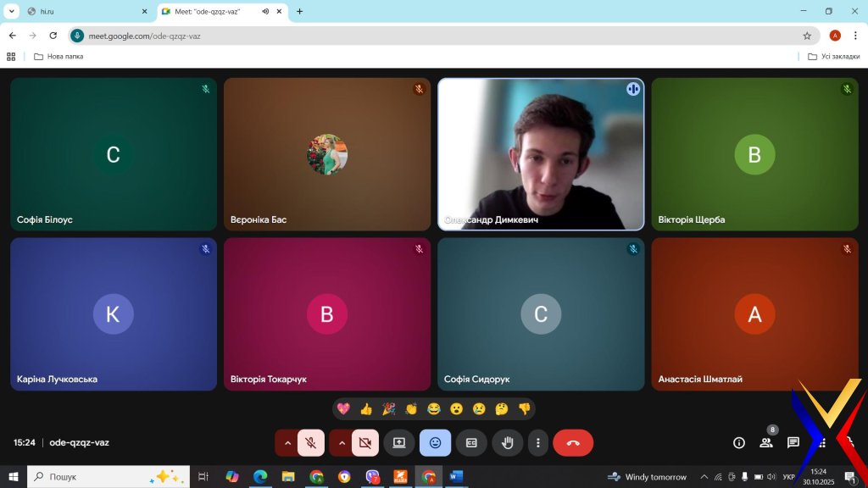Open the 'Нова папка' bookmarks folder
The image size is (868, 488).
click(58, 57)
